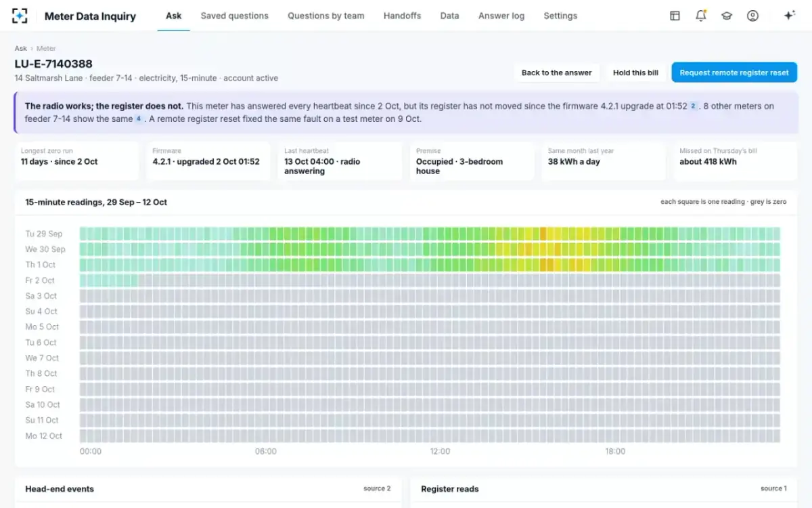The height and width of the screenshot is (508, 812).
Task: Open the layout panel icon in header
Action: pyautogui.click(x=675, y=16)
